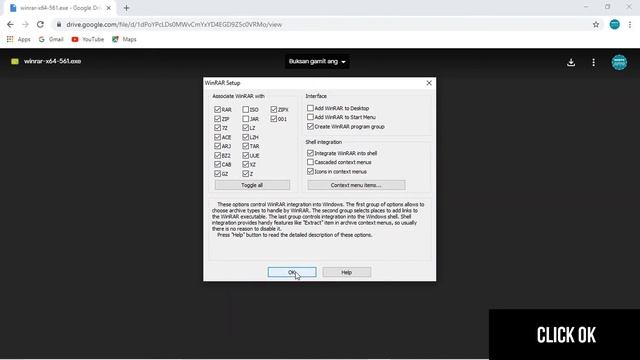Enable the ISO association checkbox
This screenshot has height=360, width=640.
point(245,109)
